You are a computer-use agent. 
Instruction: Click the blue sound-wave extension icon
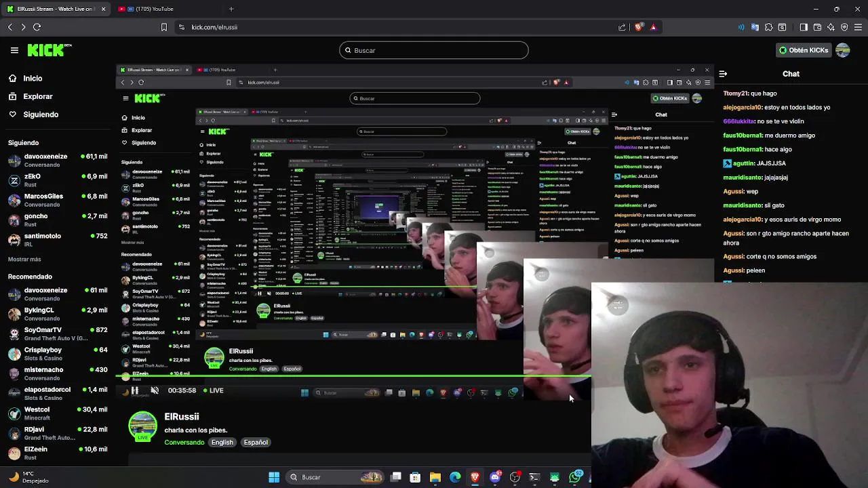click(741, 27)
